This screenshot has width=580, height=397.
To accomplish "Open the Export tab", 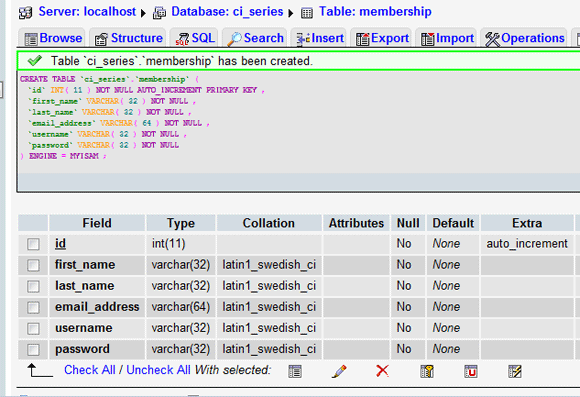I will (381, 38).
